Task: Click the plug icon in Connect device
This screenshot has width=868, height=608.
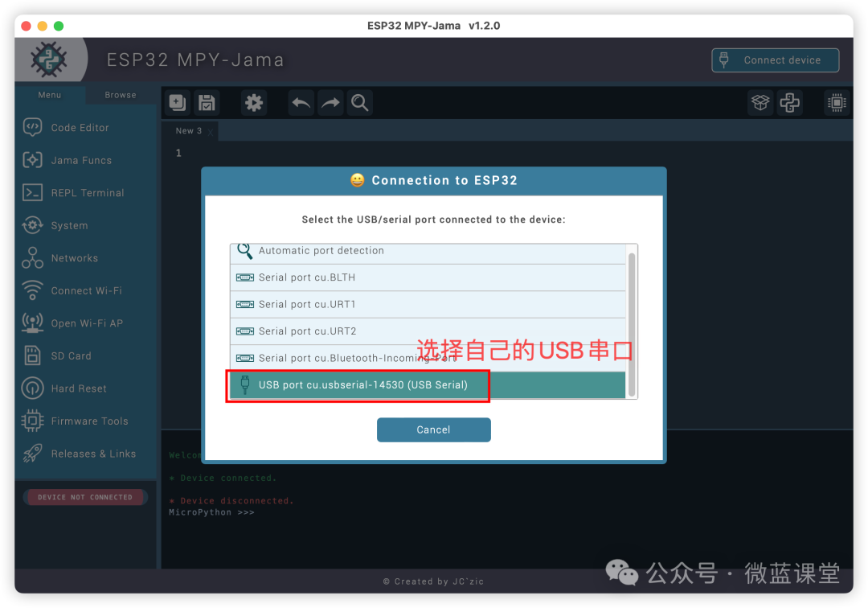Action: [724, 60]
